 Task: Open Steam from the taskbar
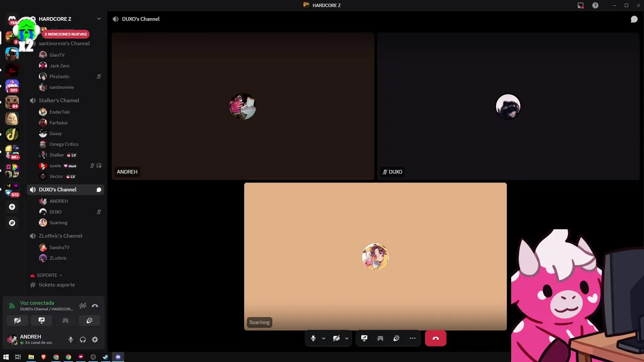[105, 357]
